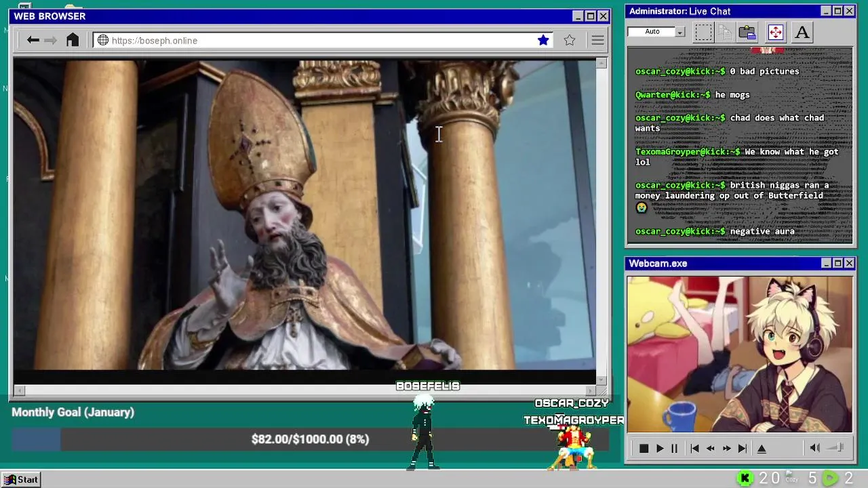Click the Monthly Goal (January) label

pos(73,412)
